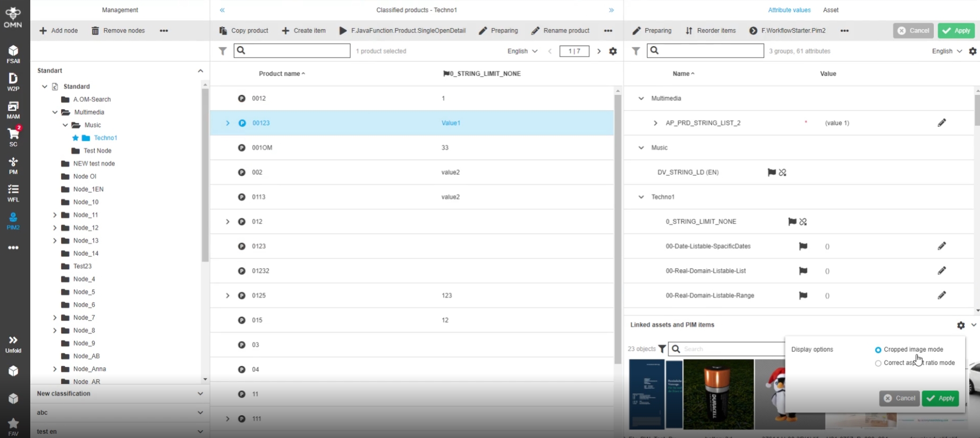
Task: Edit AP_PRD_STRING_LIST_2 value with pencil icon
Action: [x=941, y=123]
